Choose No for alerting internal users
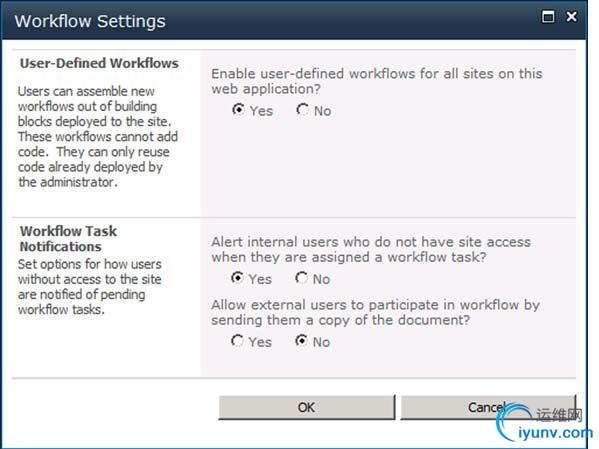The height and width of the screenshot is (449, 599). tap(301, 278)
